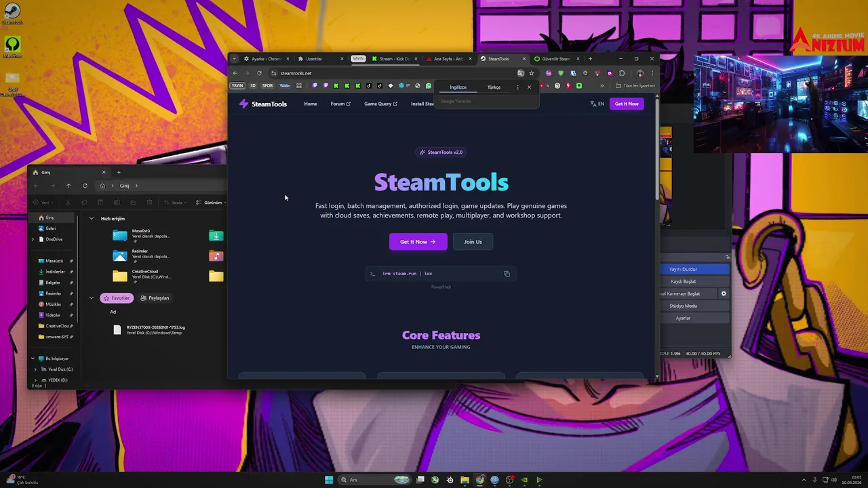Reload the steamtools.net page
Viewport: 868px width, 488px height.
[x=259, y=73]
